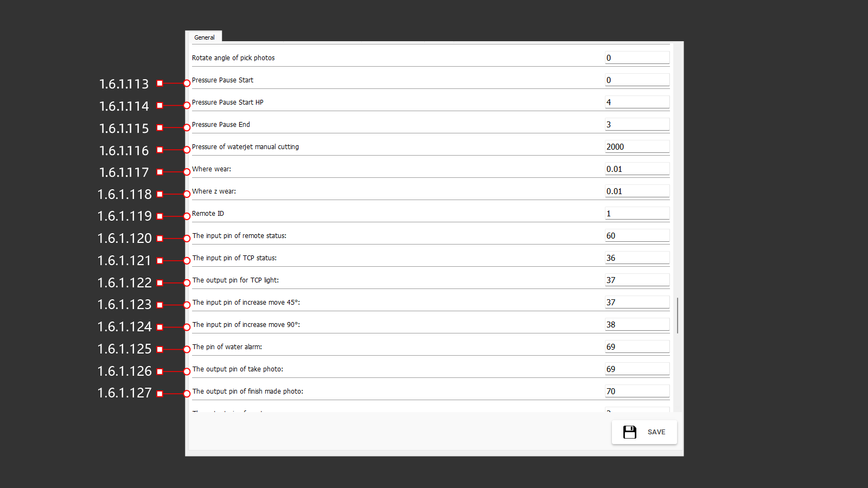Click output pin of finish made photo field

click(x=637, y=391)
